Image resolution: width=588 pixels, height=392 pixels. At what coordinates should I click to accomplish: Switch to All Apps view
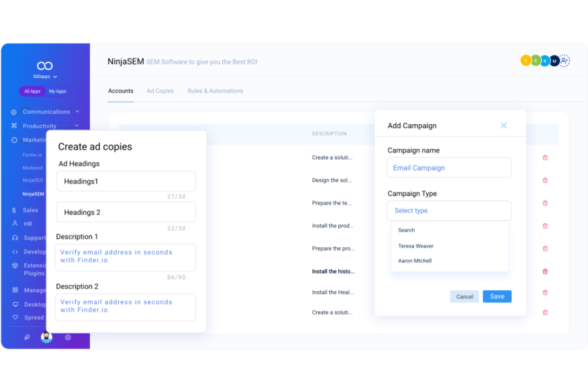click(x=32, y=91)
